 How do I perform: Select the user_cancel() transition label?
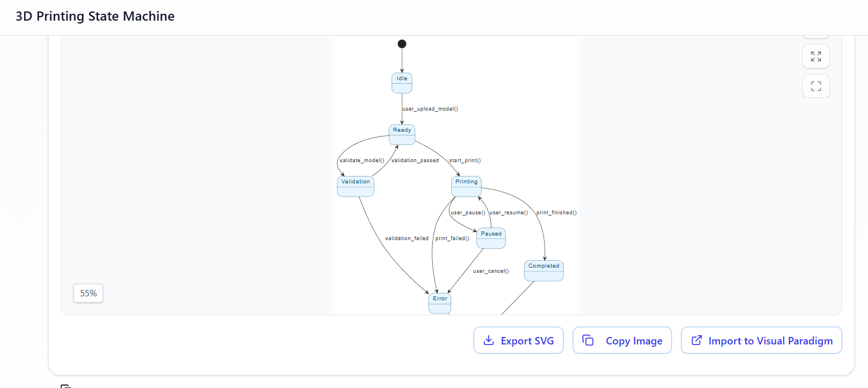click(x=491, y=271)
